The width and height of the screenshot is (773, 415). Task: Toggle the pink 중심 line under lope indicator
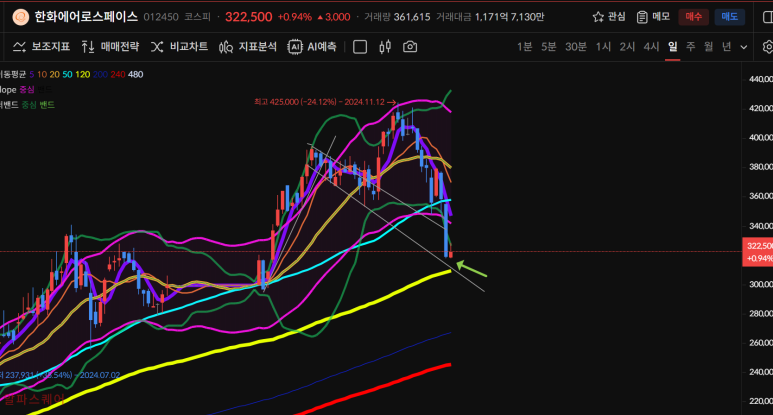[x=27, y=90]
